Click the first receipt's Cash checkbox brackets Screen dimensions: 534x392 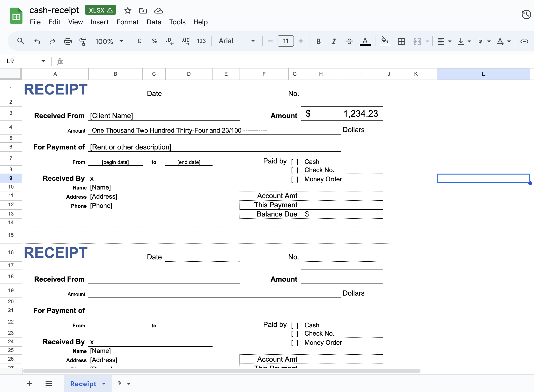294,162
